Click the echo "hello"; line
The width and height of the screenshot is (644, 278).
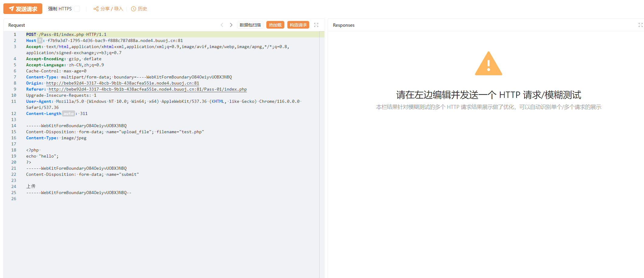pos(42,156)
